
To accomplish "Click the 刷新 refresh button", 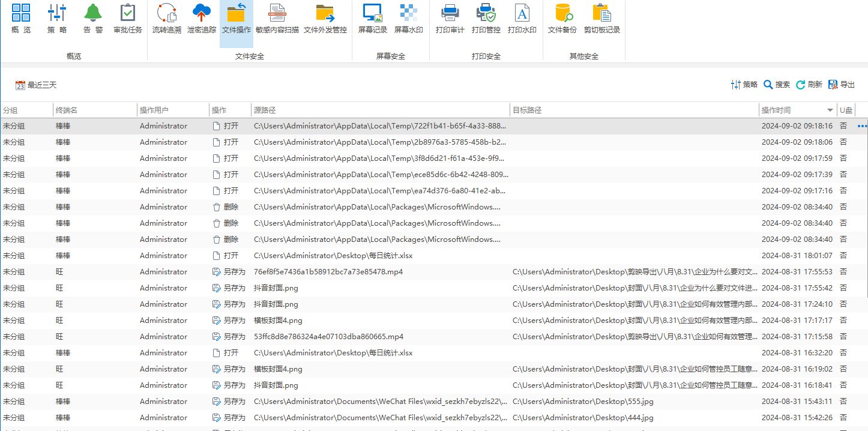I will click(809, 85).
